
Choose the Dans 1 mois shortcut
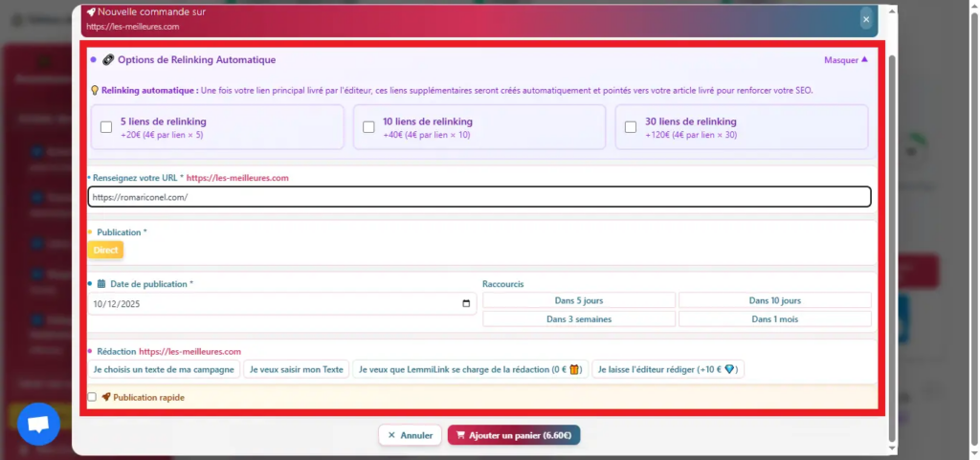[x=775, y=319]
